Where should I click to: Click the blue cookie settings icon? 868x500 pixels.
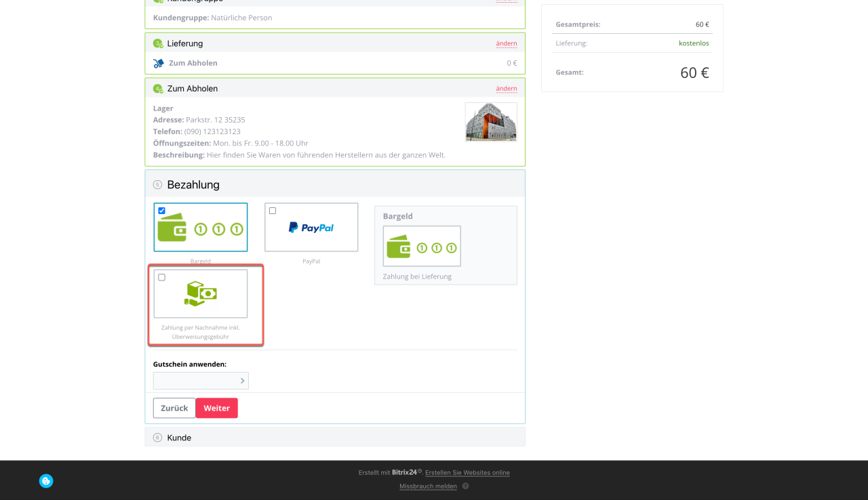46,481
